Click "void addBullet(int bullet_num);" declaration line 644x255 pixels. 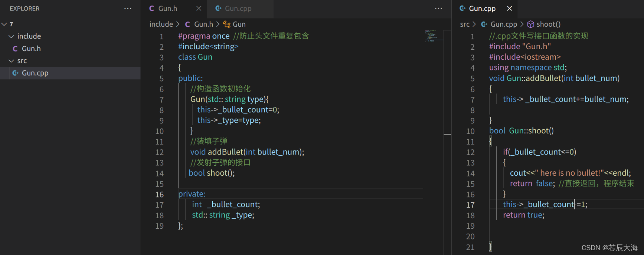247,152
